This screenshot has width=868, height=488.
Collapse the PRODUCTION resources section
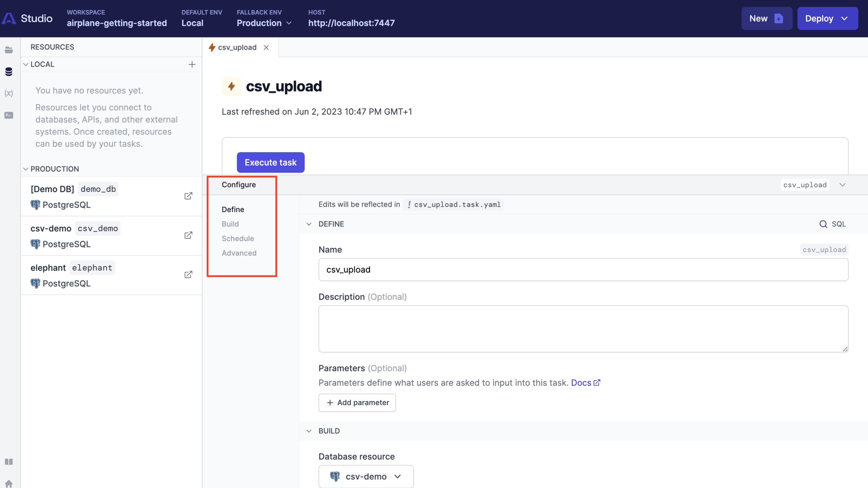pos(26,169)
